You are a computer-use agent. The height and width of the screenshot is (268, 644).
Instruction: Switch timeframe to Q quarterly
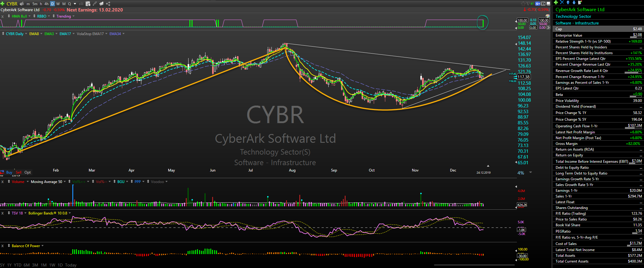click(69, 4)
